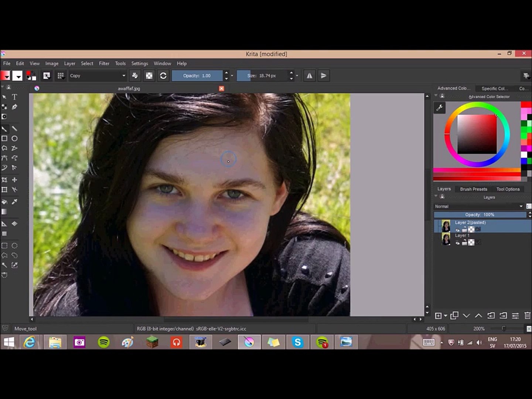532x399 pixels.
Task: Select the Freehand Brush tool
Action: pyautogui.click(x=4, y=129)
